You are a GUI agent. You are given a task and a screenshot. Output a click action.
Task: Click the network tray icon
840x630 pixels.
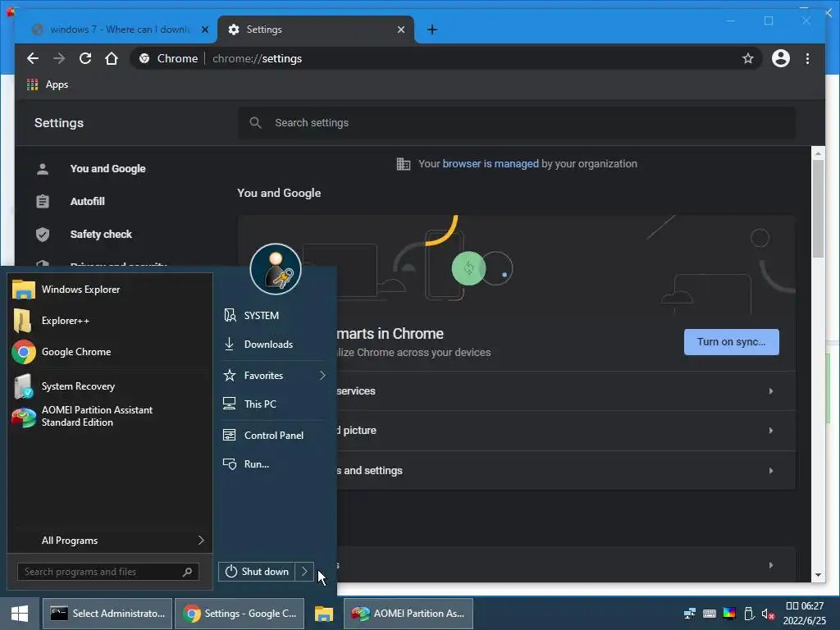point(689,614)
